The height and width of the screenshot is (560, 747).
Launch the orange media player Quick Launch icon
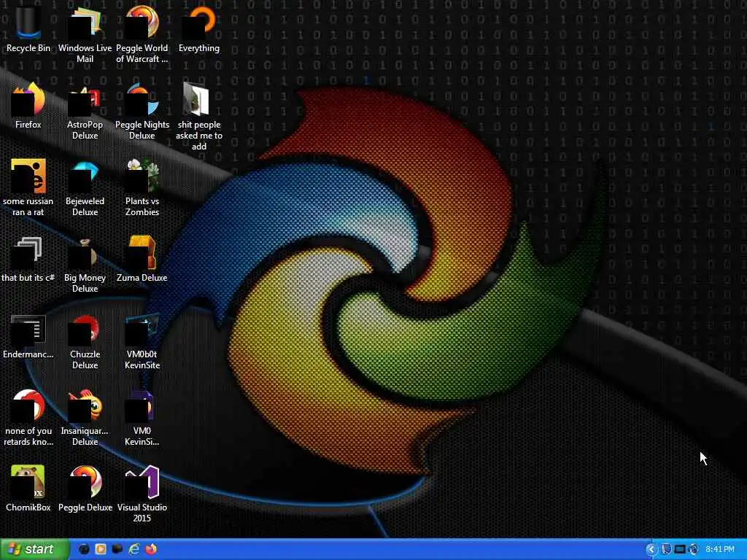101,549
